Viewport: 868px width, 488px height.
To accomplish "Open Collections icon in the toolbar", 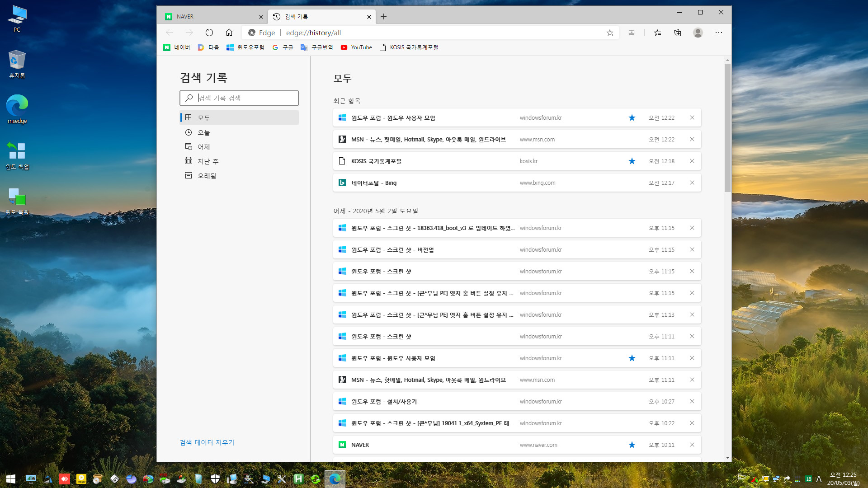I will coord(677,33).
